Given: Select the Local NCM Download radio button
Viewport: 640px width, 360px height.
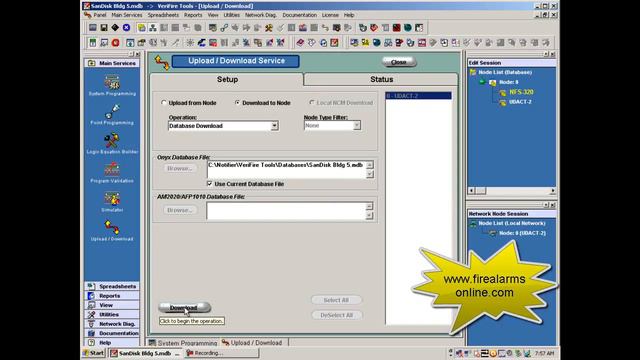Looking at the screenshot, I should (x=312, y=103).
